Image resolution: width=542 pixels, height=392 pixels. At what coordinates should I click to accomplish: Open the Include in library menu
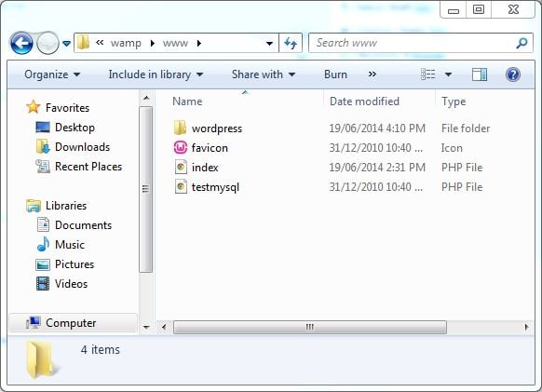(156, 74)
